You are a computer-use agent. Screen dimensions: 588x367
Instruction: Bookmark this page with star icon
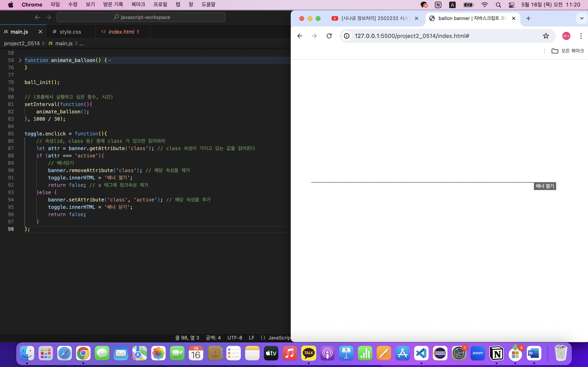pyautogui.click(x=546, y=36)
